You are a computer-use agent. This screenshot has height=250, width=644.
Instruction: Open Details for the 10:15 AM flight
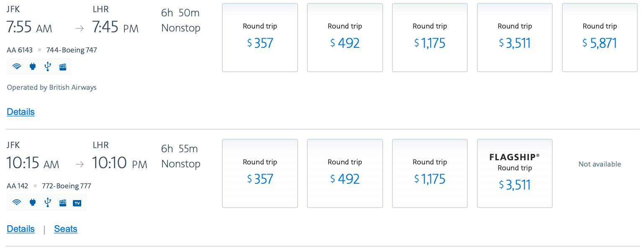click(x=21, y=229)
